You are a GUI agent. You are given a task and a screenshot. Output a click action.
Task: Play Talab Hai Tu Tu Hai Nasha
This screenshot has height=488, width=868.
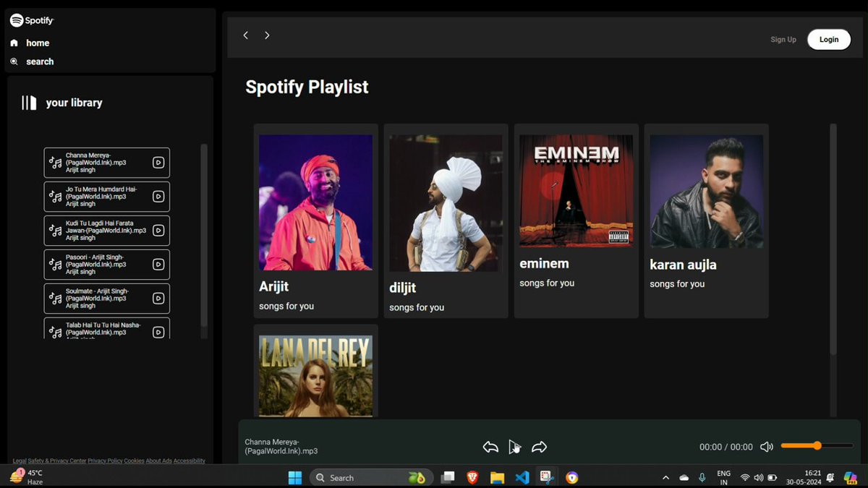point(158,332)
